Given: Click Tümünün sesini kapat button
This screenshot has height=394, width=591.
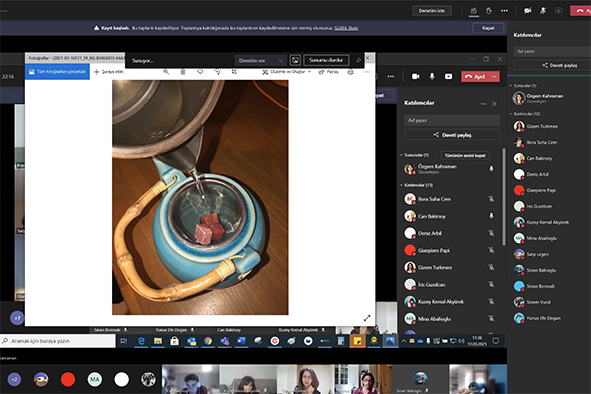Looking at the screenshot, I should click(x=465, y=155).
